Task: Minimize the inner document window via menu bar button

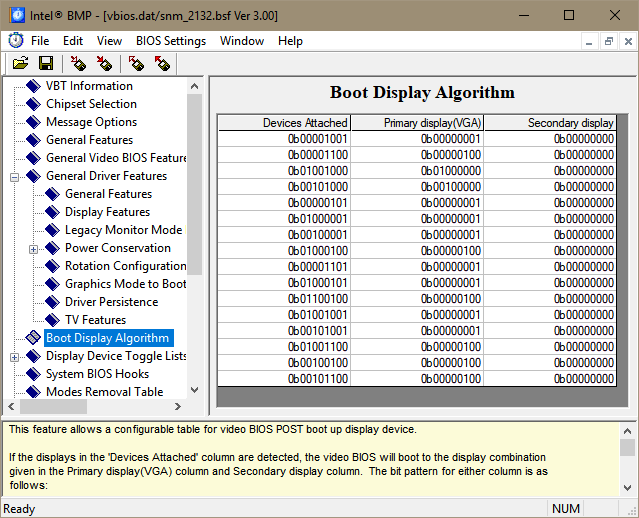Action: click(589, 41)
